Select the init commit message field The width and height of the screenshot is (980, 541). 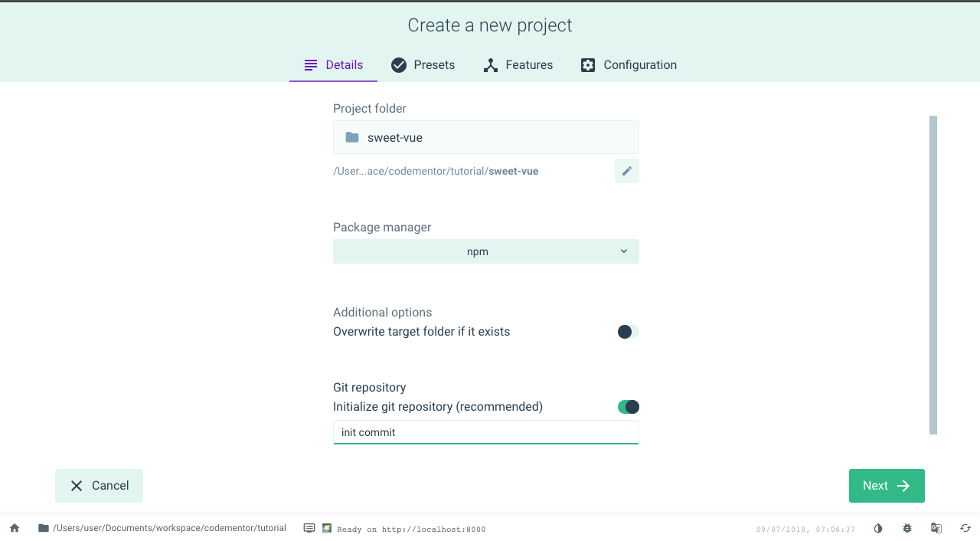tap(485, 431)
